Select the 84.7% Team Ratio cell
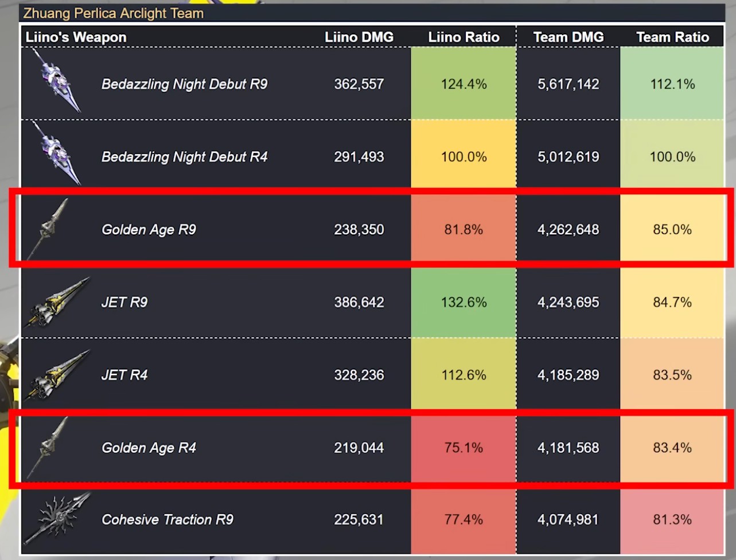The width and height of the screenshot is (736, 560). [672, 301]
